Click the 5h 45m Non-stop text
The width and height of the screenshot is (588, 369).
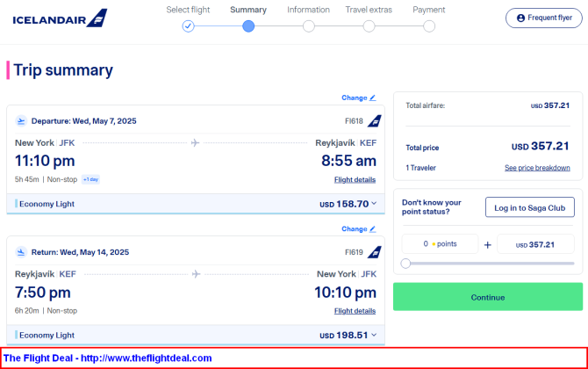[47, 179]
